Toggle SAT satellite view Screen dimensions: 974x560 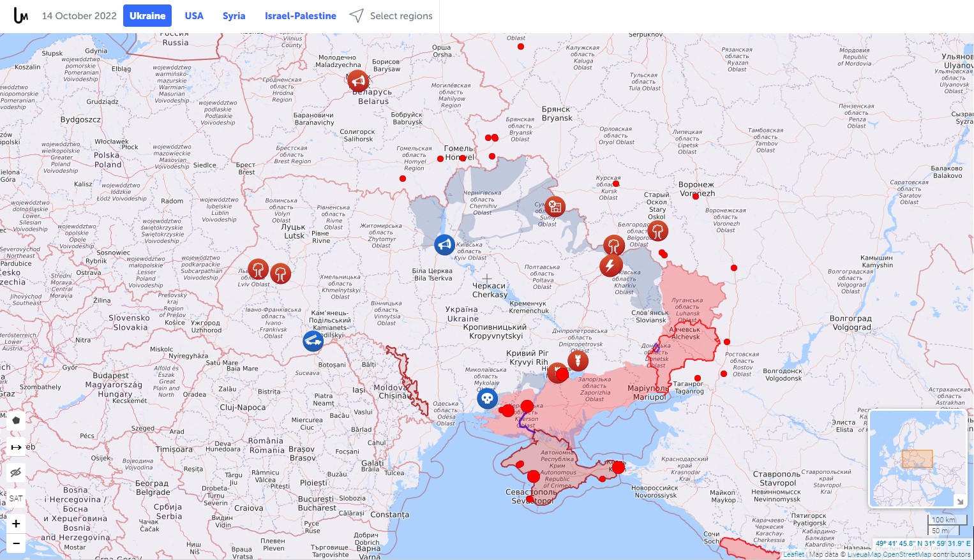pyautogui.click(x=16, y=498)
